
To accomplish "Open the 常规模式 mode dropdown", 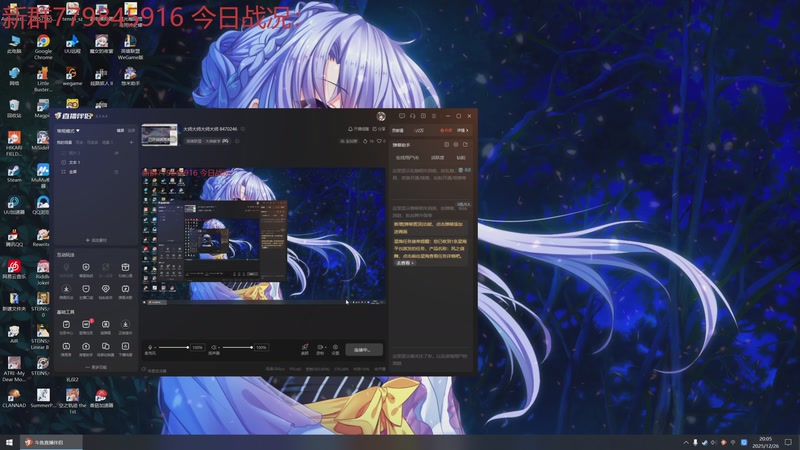I will point(68,131).
